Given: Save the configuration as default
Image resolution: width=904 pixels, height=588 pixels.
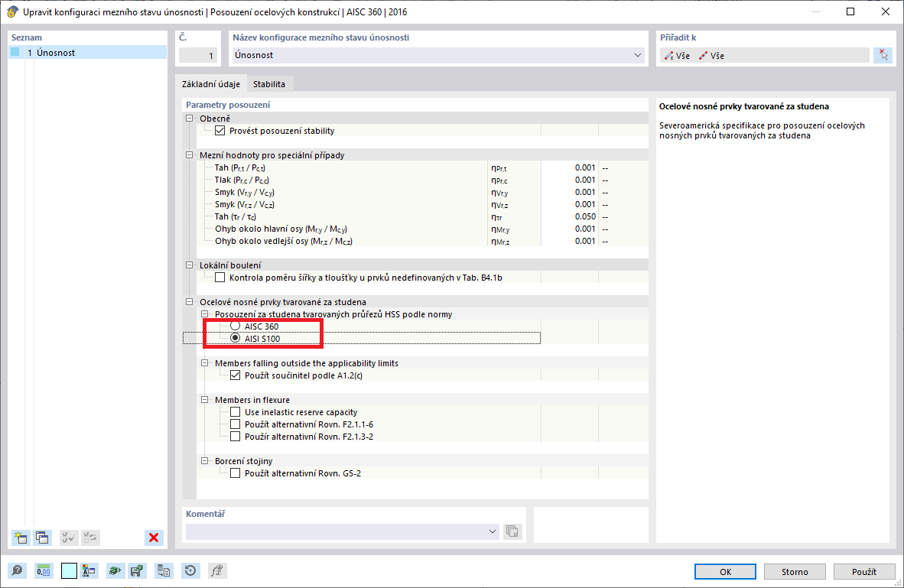Looking at the screenshot, I should tap(138, 570).
